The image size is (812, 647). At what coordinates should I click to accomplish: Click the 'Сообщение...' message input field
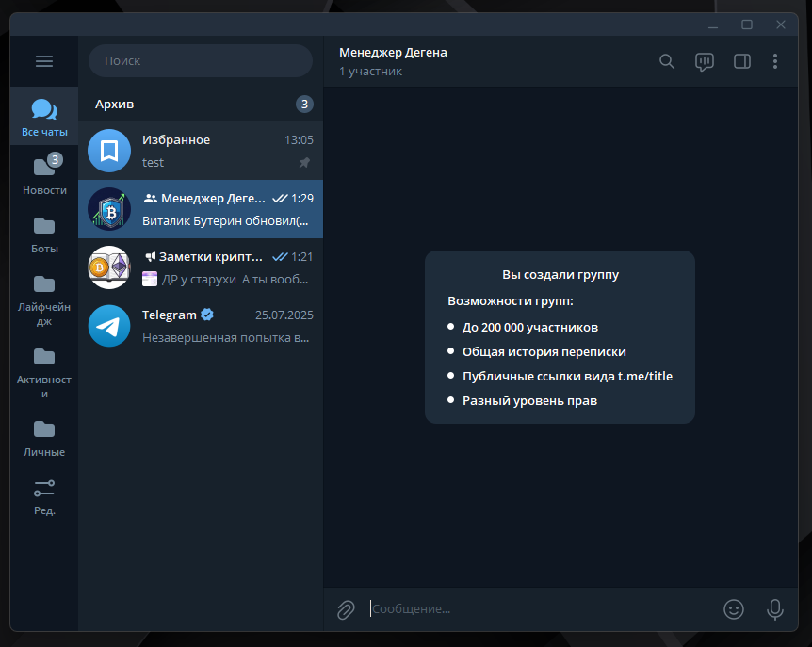(537, 609)
